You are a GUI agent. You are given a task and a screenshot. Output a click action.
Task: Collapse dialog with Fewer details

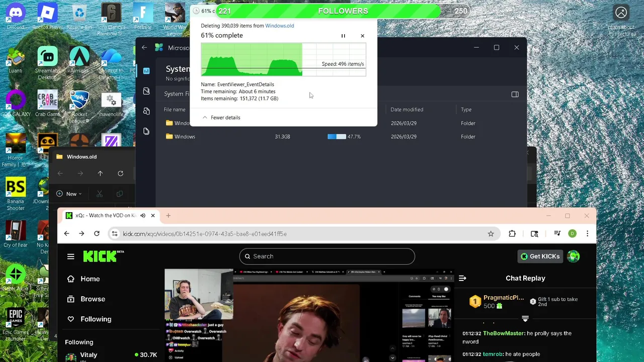(221, 117)
